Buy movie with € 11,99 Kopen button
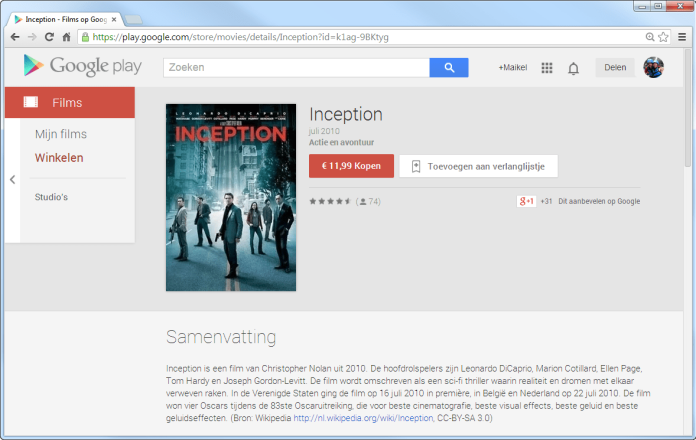 tap(351, 166)
